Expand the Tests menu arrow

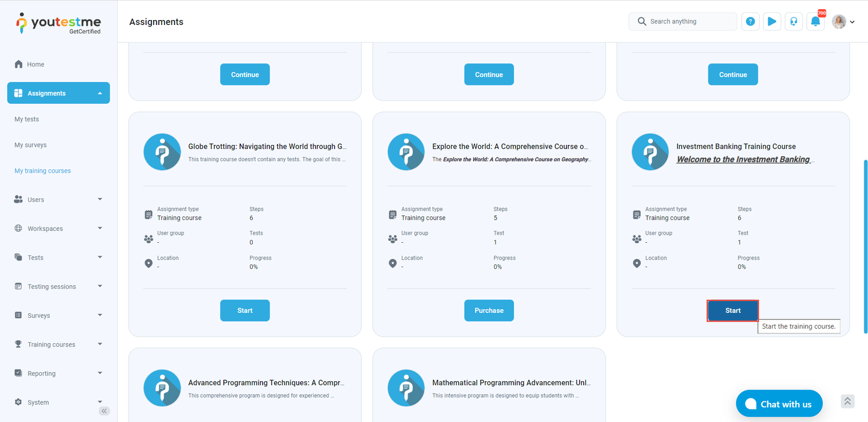[100, 257]
